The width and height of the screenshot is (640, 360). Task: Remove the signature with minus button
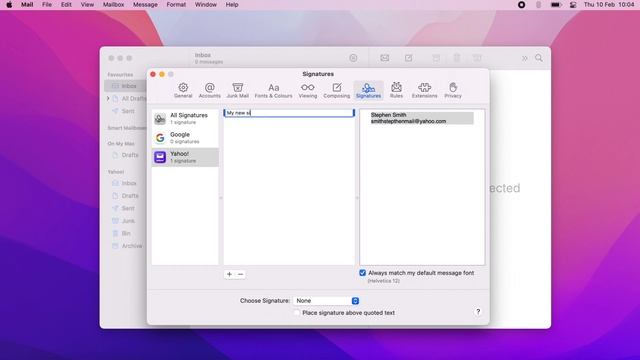point(240,274)
